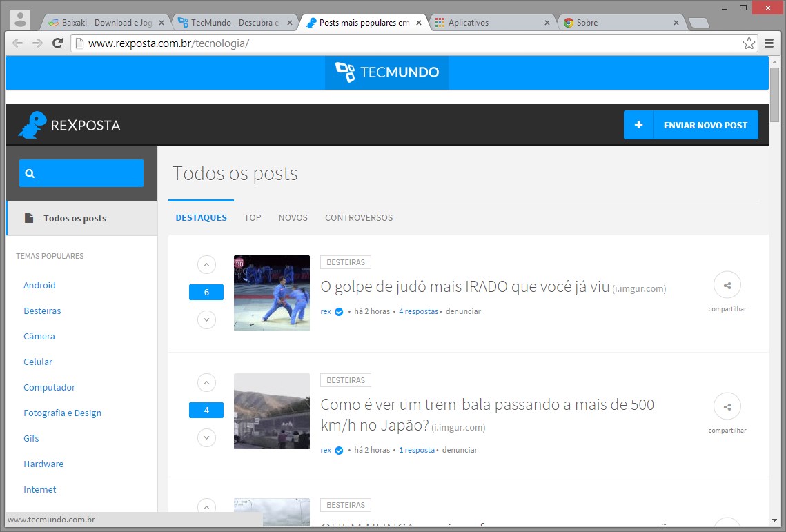The width and height of the screenshot is (786, 532).
Task: Click the verified badge next to rex on judo post
Action: pos(339,312)
